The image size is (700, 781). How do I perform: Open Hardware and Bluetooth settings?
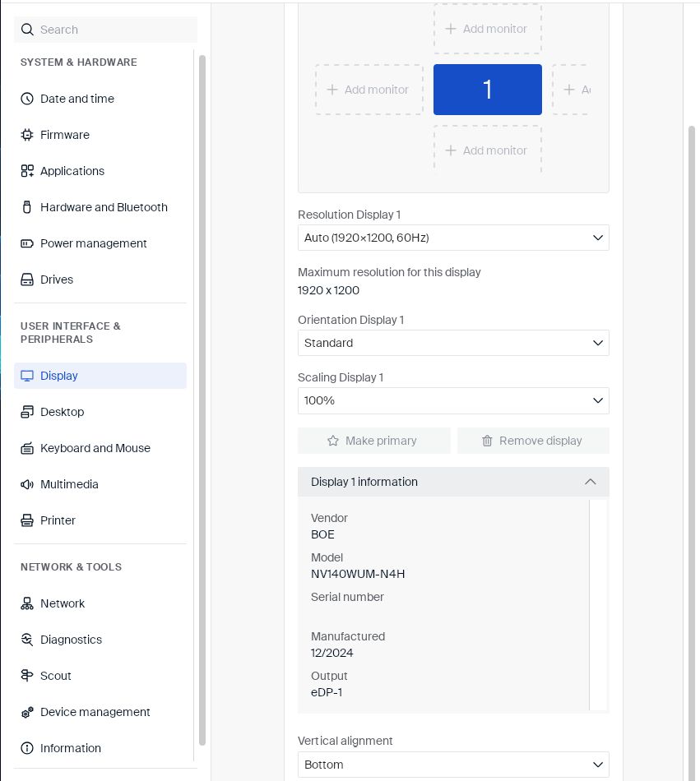100,207
